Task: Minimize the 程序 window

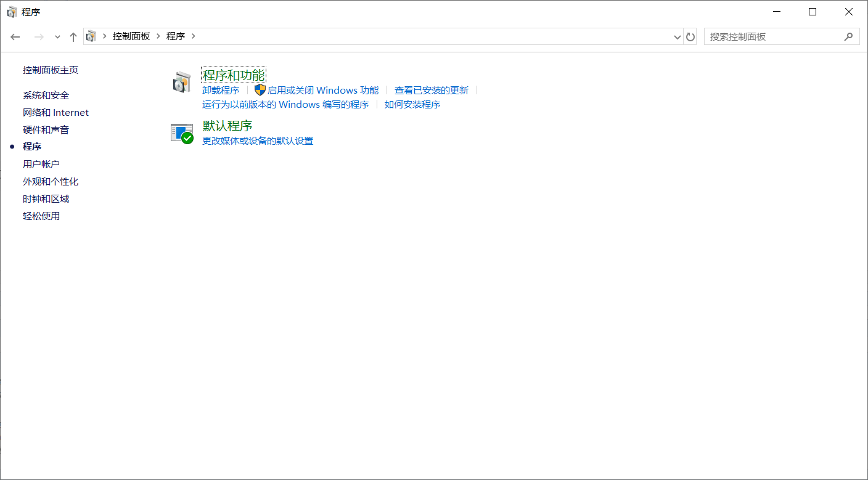Action: click(777, 12)
